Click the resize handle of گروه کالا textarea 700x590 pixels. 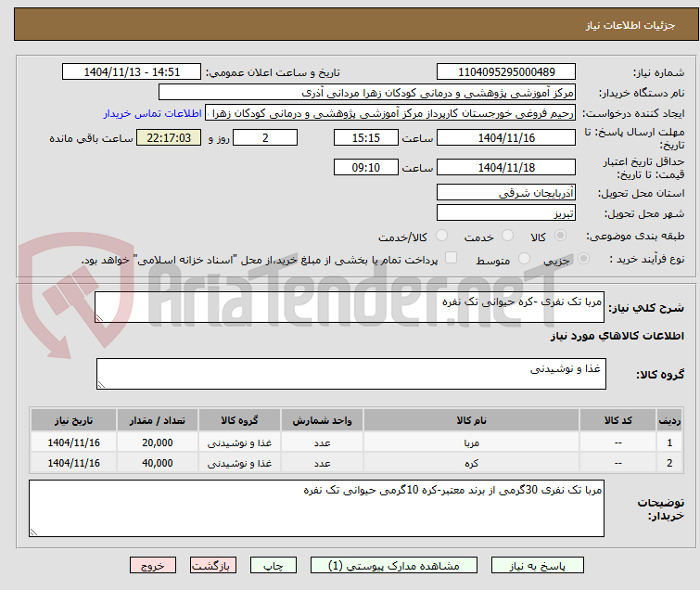click(x=101, y=385)
